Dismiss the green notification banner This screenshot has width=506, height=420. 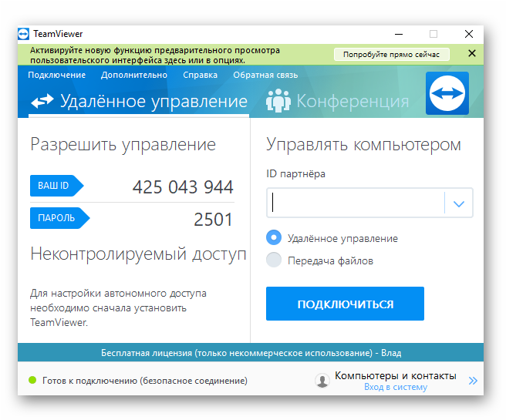pos(472,54)
